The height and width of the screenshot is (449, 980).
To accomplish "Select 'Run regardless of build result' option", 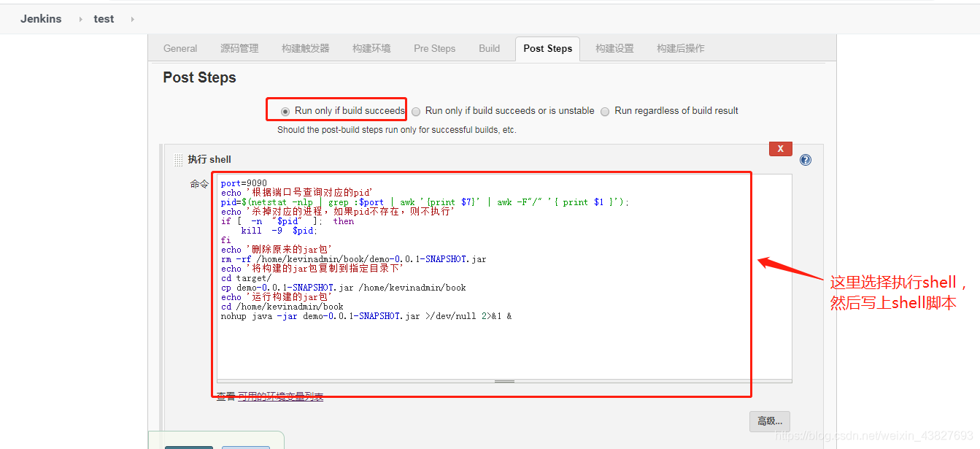I will click(605, 111).
